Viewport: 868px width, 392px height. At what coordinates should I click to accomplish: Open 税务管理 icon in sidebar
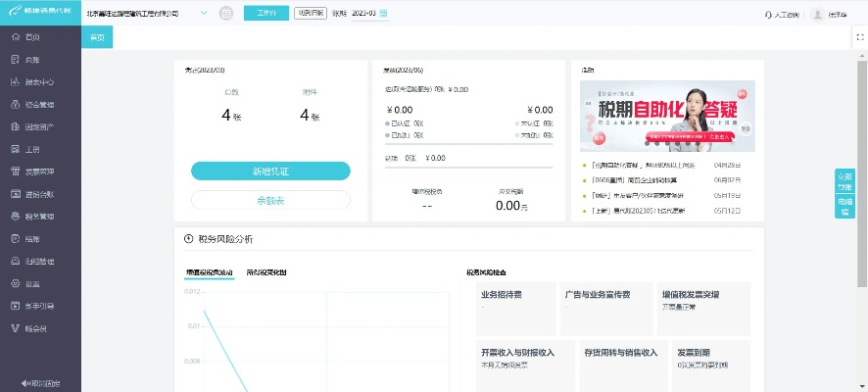pyautogui.click(x=16, y=216)
